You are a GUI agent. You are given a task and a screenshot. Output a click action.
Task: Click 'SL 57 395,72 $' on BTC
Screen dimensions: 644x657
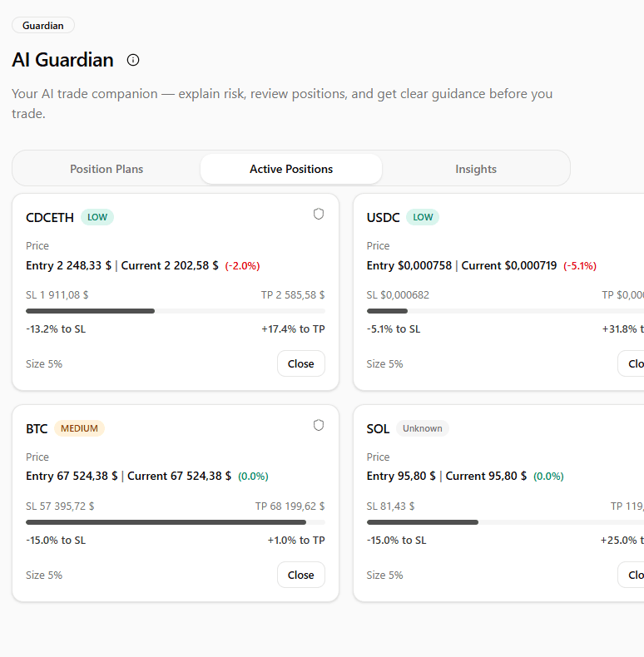click(60, 506)
